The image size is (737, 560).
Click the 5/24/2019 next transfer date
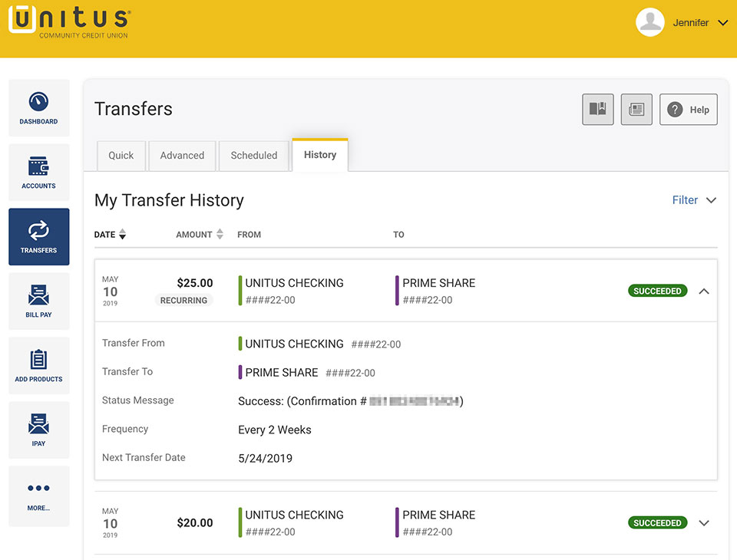point(265,459)
